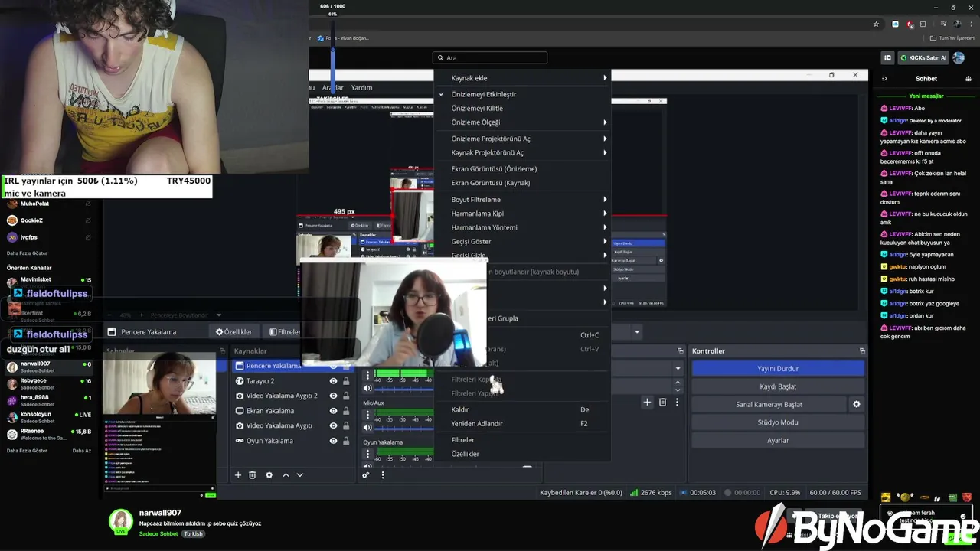Expand Geçişi Göster submenu
Image resolution: width=980 pixels, height=551 pixels.
coord(522,242)
